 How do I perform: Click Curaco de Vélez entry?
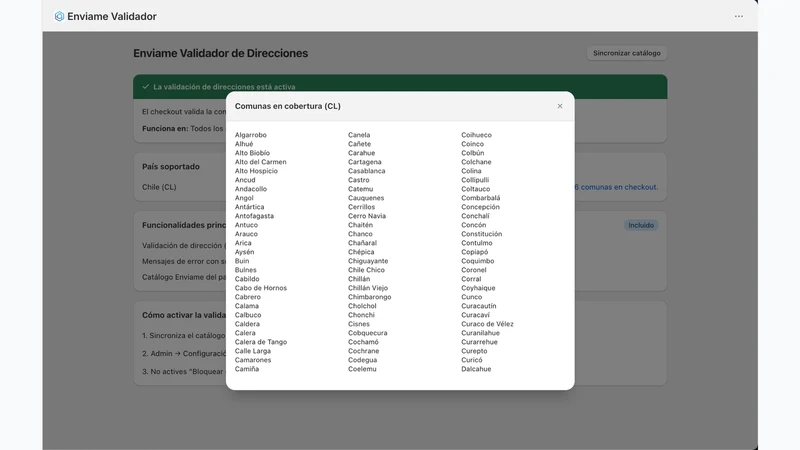(487, 324)
